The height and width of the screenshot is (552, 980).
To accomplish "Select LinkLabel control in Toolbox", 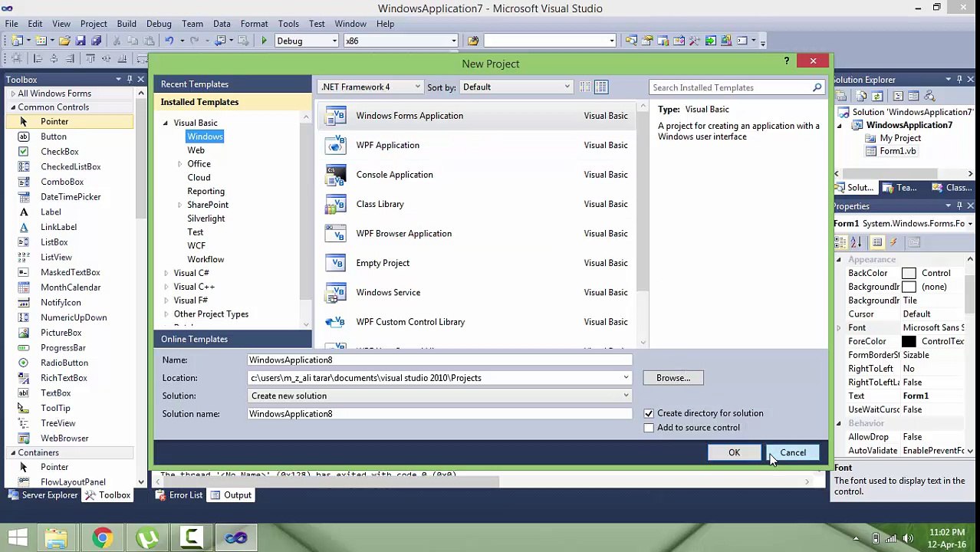I will coord(58,227).
